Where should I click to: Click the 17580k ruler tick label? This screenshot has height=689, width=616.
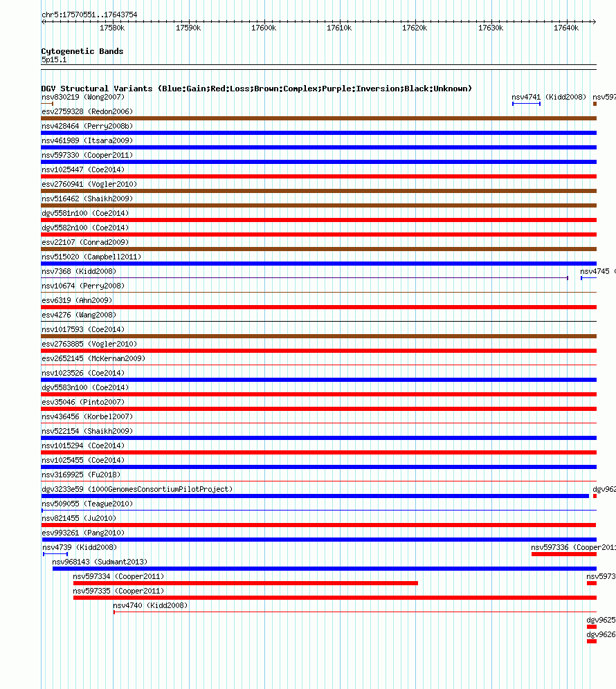(x=112, y=28)
